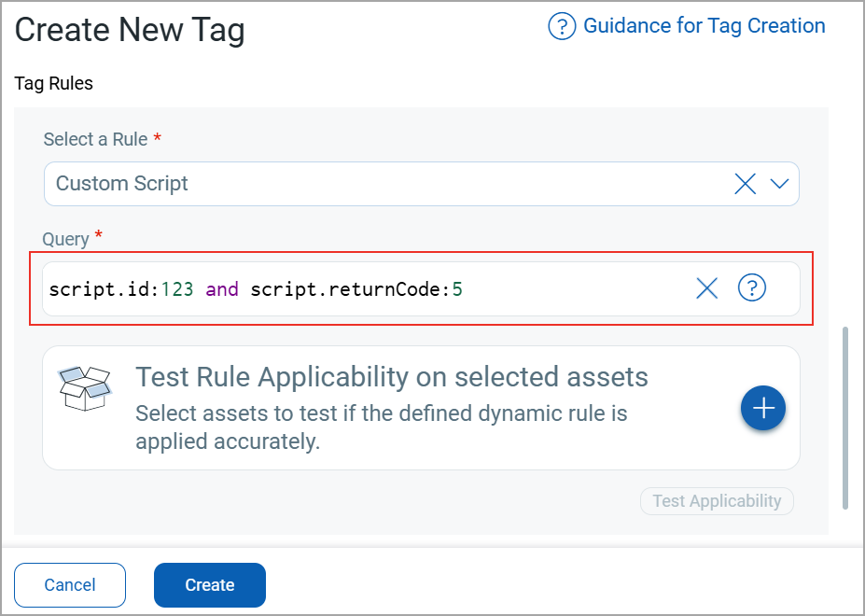Image resolution: width=865 pixels, height=616 pixels.
Task: Click the vertical scrollbar thumb
Action: [845, 417]
